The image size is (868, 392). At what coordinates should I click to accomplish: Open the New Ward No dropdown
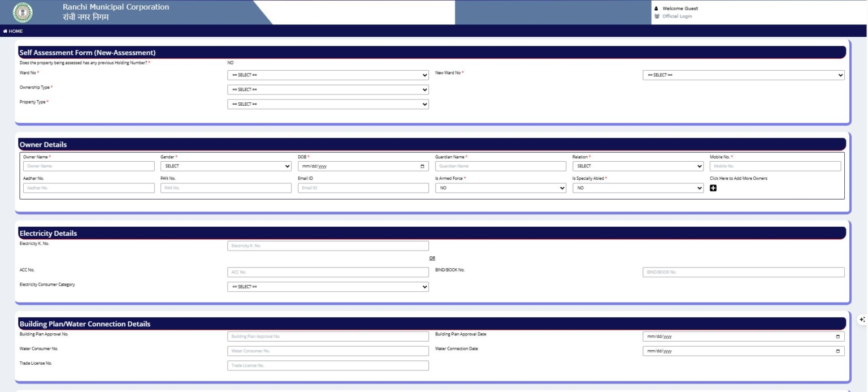point(744,75)
